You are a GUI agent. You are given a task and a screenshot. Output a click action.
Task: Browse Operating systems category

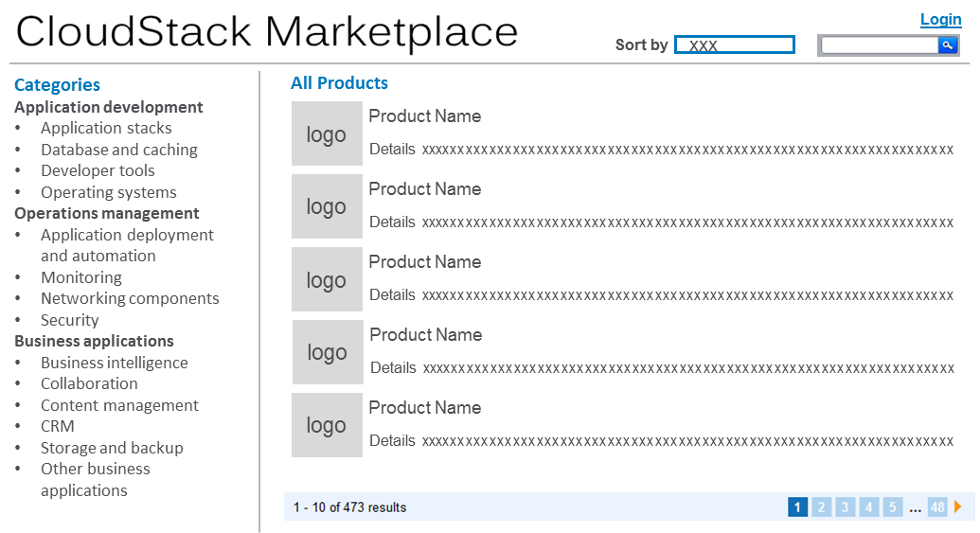109,192
